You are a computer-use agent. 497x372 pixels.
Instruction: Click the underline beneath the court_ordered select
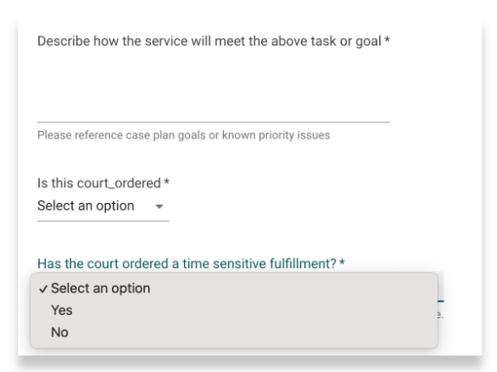point(103,221)
